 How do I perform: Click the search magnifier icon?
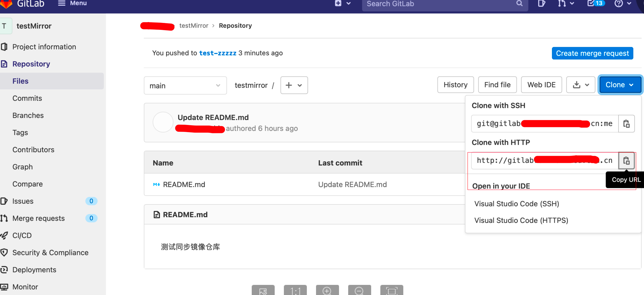click(x=520, y=4)
